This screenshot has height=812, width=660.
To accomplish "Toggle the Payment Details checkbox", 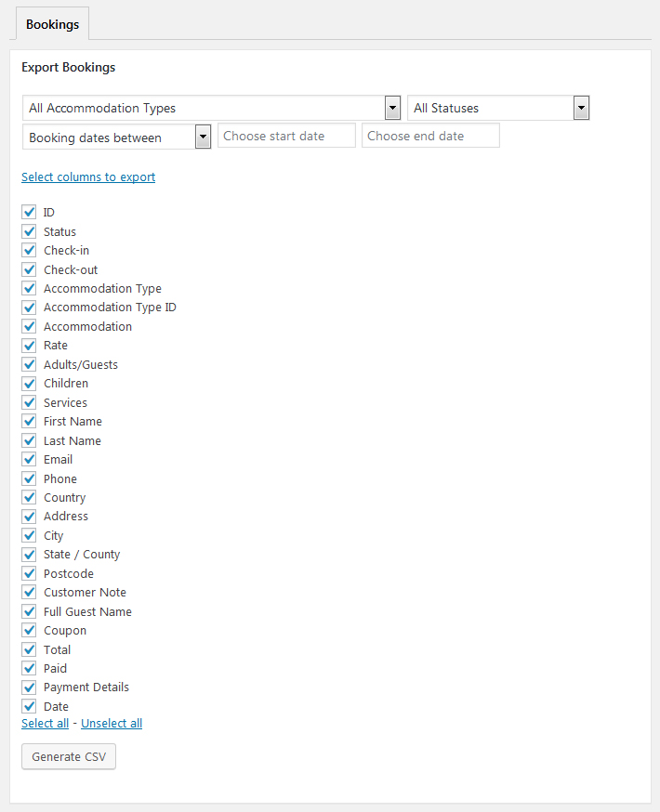I will (29, 688).
